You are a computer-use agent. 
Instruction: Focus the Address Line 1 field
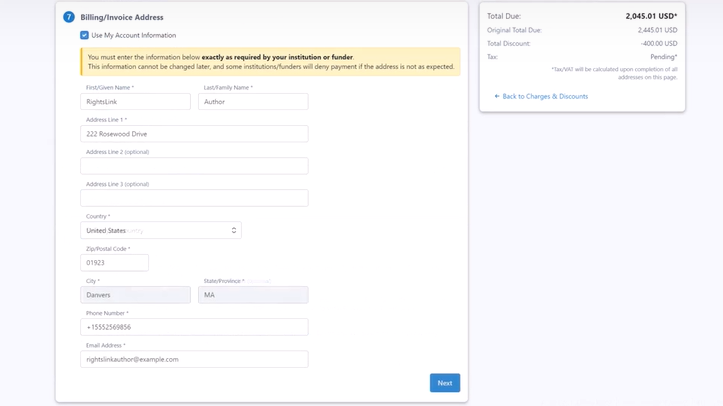tap(194, 134)
